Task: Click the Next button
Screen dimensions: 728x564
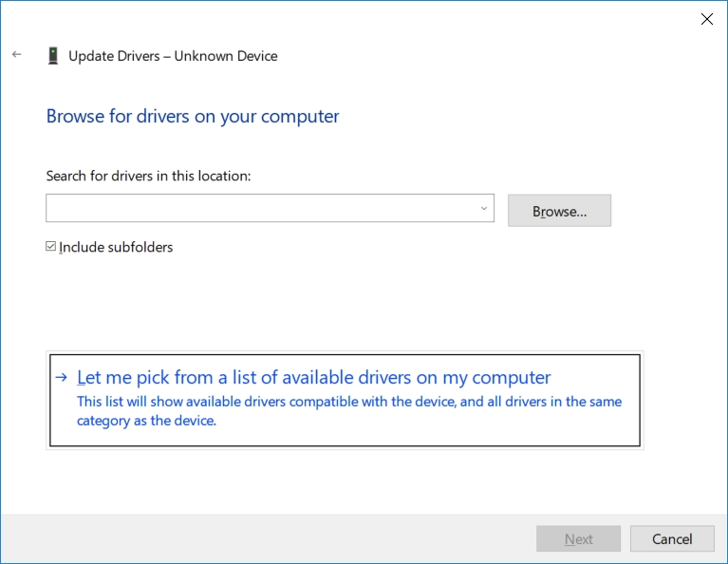Action: (x=578, y=539)
